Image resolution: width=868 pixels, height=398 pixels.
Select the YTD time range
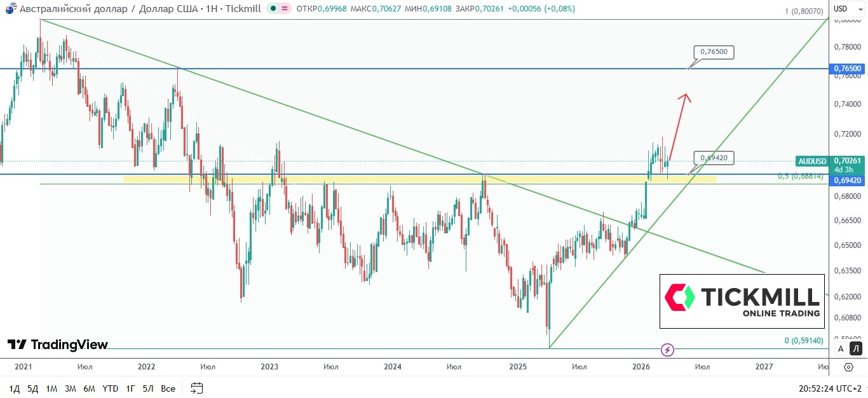point(111,388)
